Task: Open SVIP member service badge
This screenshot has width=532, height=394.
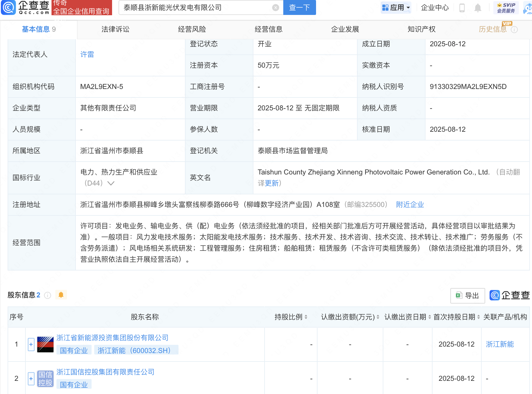Action: coord(506,8)
